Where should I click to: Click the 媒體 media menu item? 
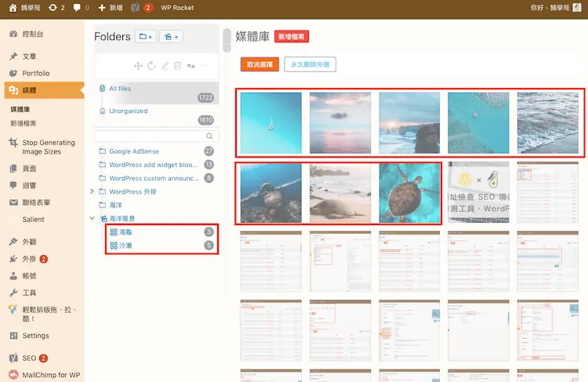44,90
